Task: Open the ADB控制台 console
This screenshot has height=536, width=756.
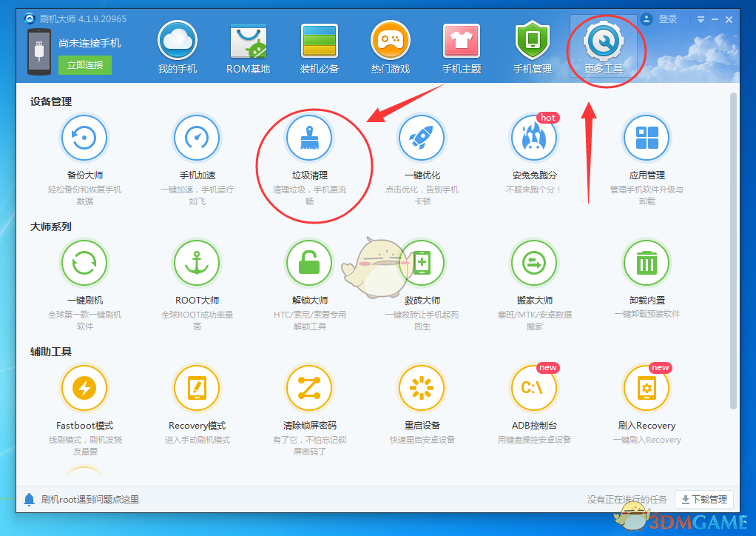Action: click(x=534, y=387)
